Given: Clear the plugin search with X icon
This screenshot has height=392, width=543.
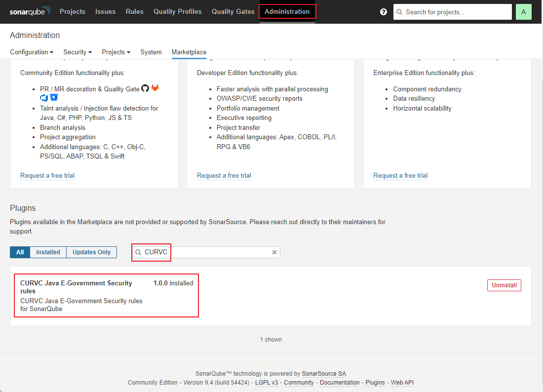Looking at the screenshot, I should (274, 252).
